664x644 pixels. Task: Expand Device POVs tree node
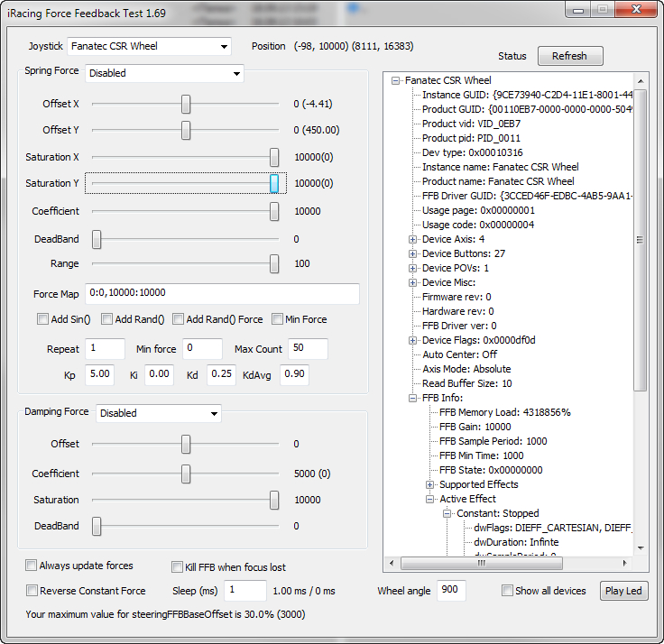(x=413, y=268)
